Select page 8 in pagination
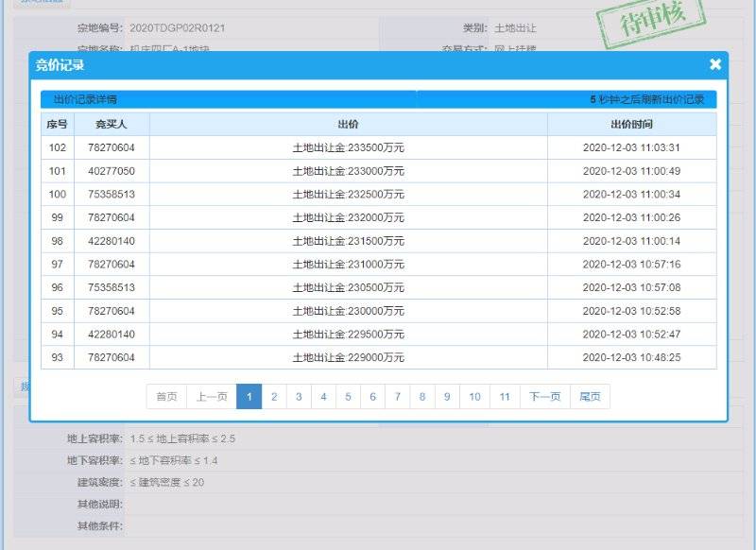 [x=422, y=397]
